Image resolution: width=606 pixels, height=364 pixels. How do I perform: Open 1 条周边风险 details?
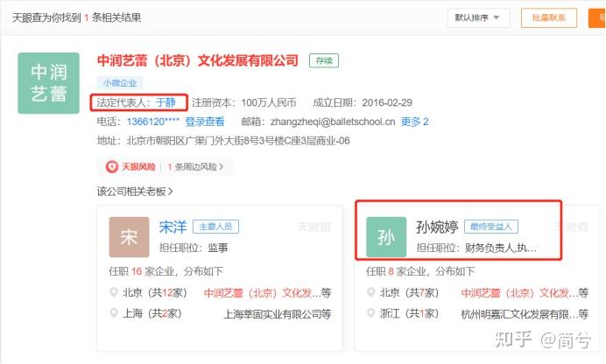coord(195,167)
